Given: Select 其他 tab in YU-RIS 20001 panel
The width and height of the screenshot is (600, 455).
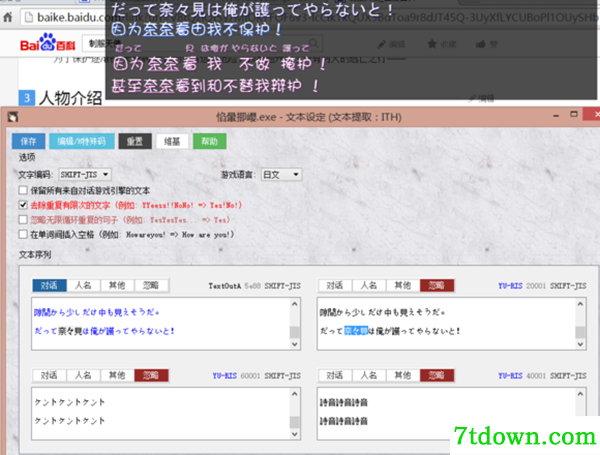Looking at the screenshot, I should tap(403, 285).
